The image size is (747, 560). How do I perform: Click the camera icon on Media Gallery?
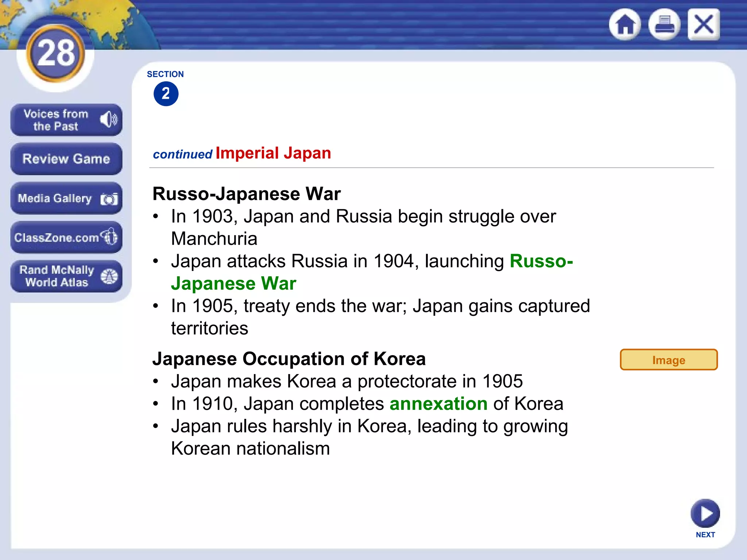coord(109,199)
